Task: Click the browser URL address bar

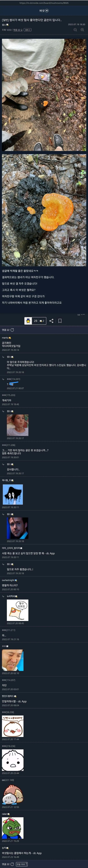Action: pos(44,3)
